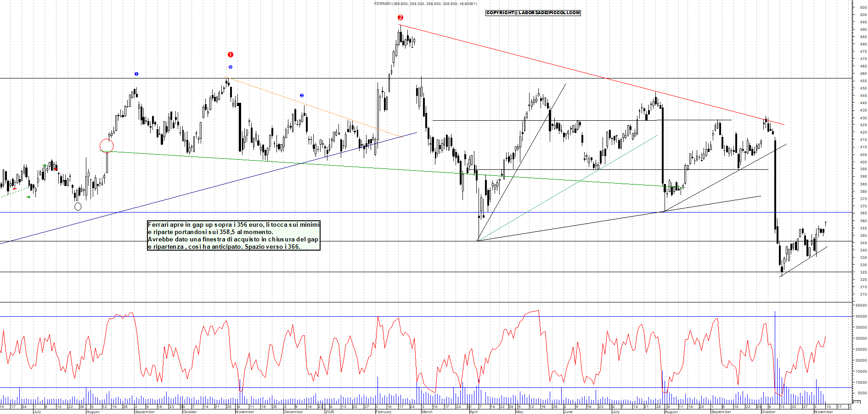Click the red numbered marker "1" above October high

(230, 54)
